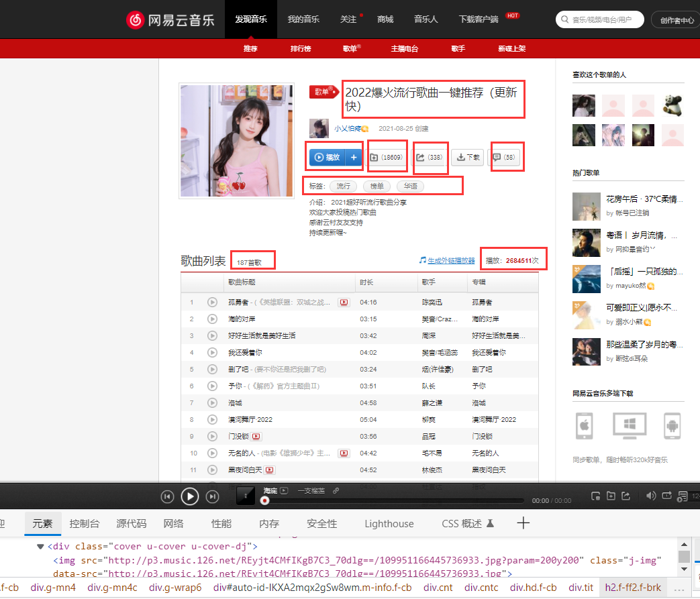The image size is (700, 599).
Task: Click 生成外链播放器 link
Action: coord(451,261)
